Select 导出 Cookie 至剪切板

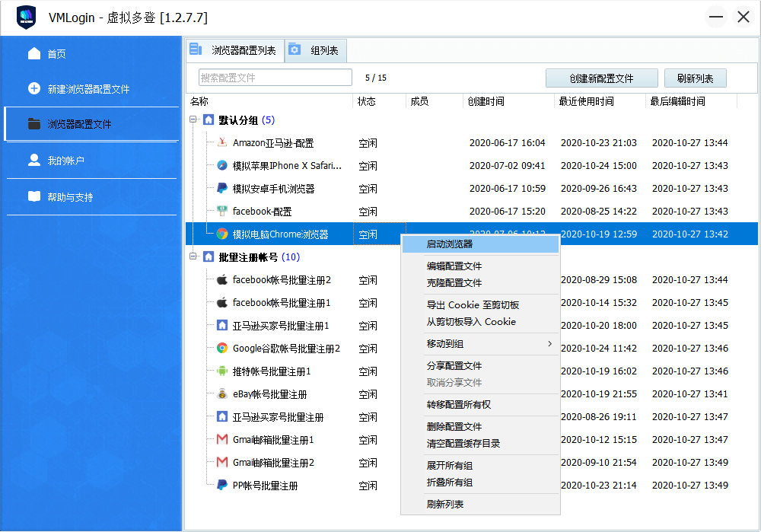pyautogui.click(x=480, y=305)
